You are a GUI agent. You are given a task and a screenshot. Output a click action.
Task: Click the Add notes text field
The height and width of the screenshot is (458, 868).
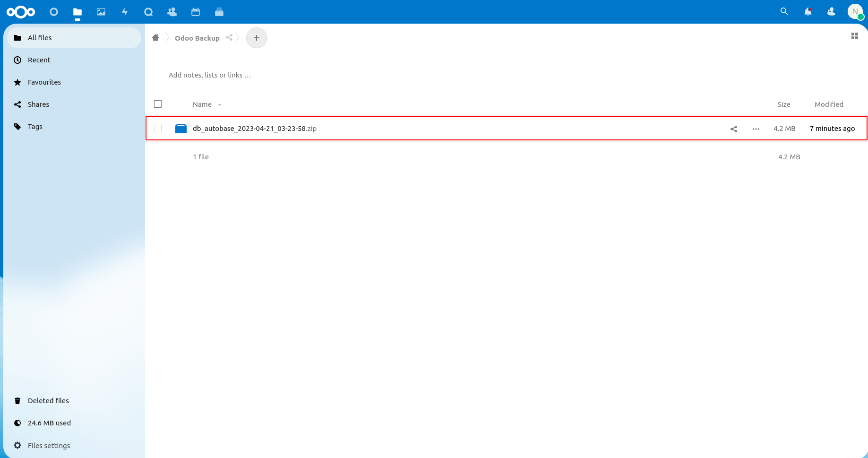(x=210, y=75)
